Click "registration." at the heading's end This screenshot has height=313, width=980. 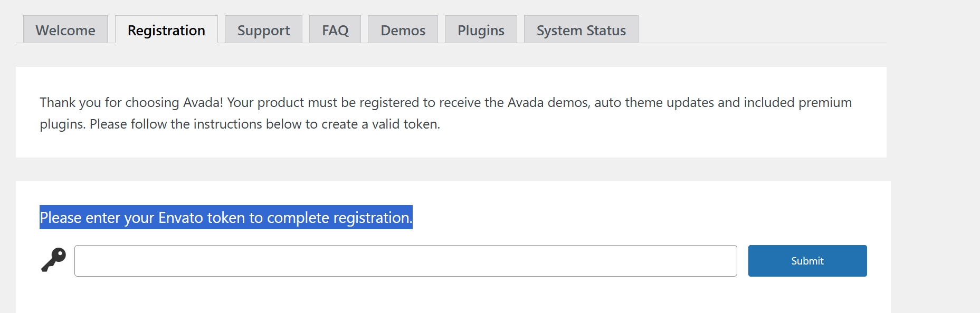(373, 218)
